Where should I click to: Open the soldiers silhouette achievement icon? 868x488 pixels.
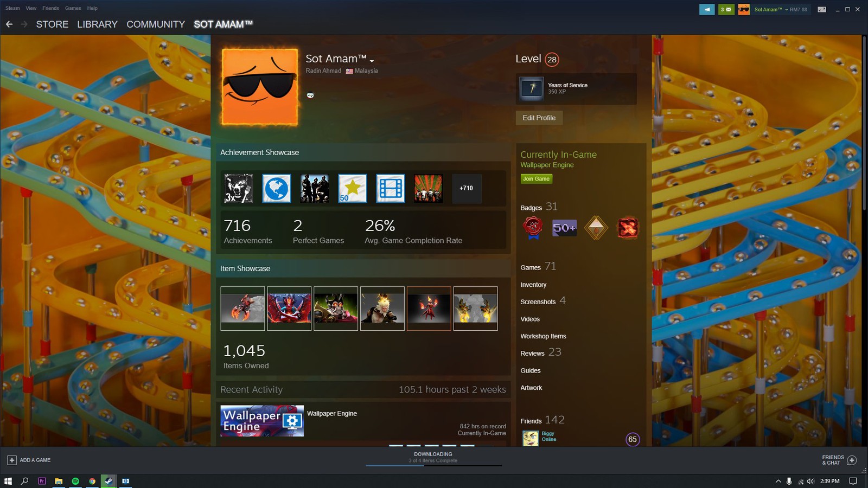[x=315, y=188]
